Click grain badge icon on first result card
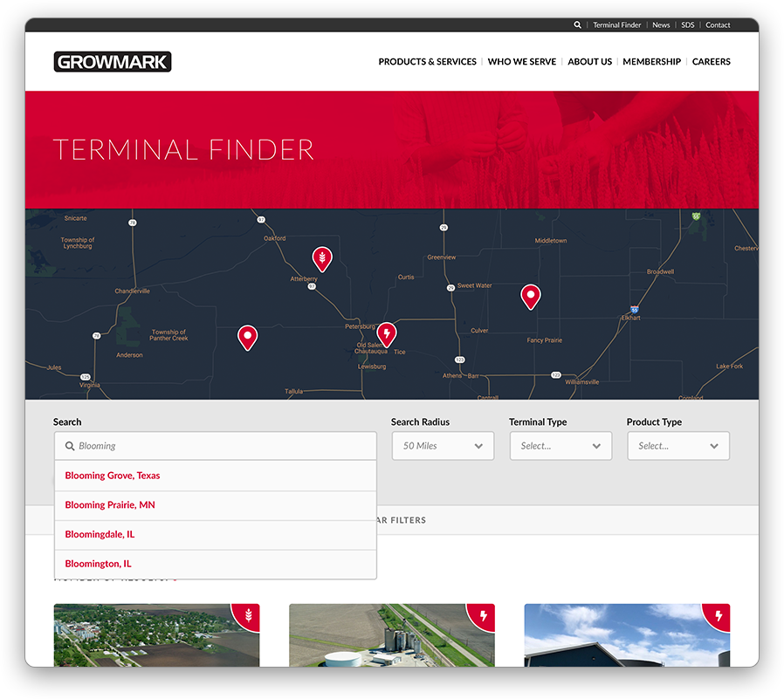 coord(248,615)
